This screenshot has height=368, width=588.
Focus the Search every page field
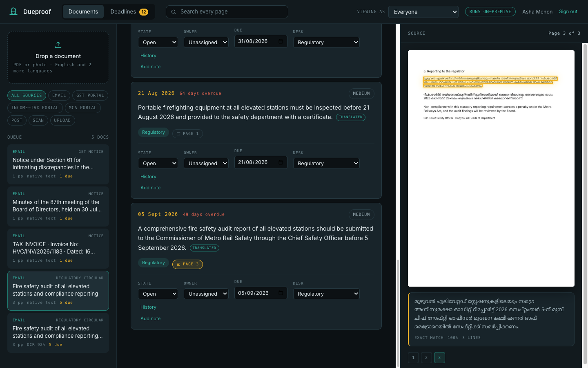(x=227, y=12)
